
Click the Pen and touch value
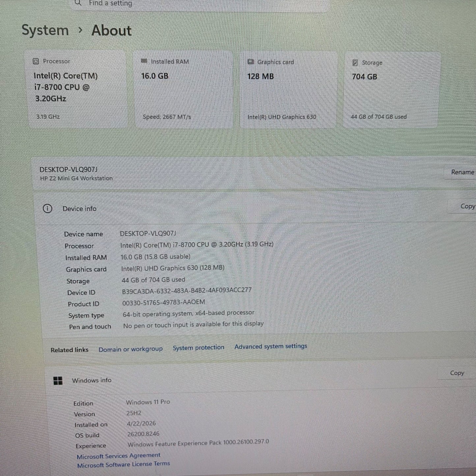193,324
